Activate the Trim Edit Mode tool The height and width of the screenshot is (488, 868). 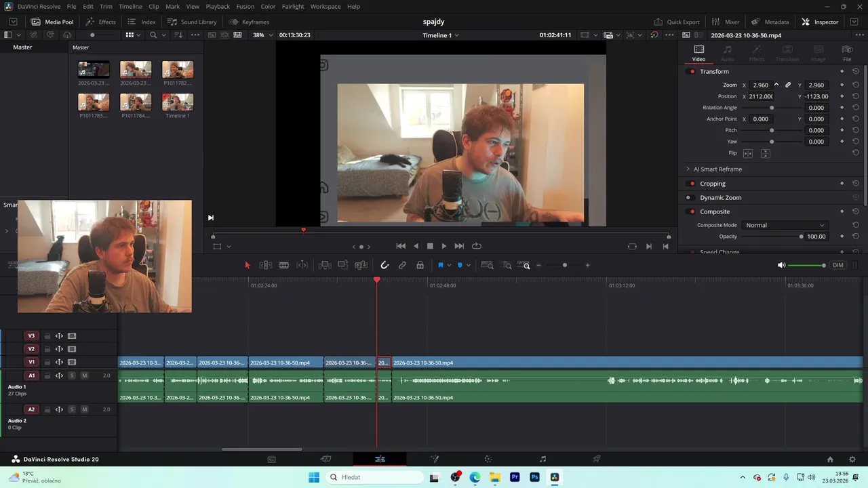click(266, 265)
